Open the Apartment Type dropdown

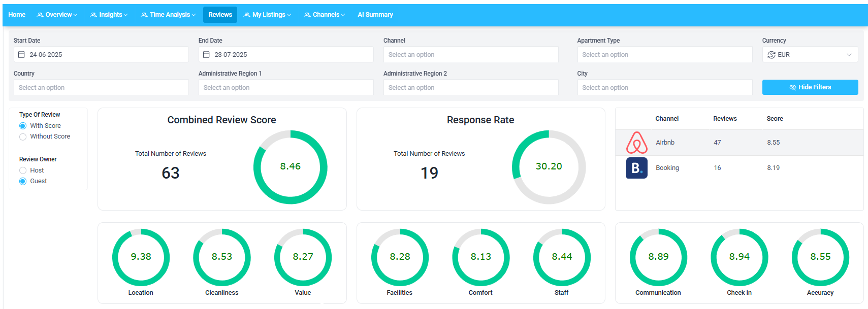[664, 55]
